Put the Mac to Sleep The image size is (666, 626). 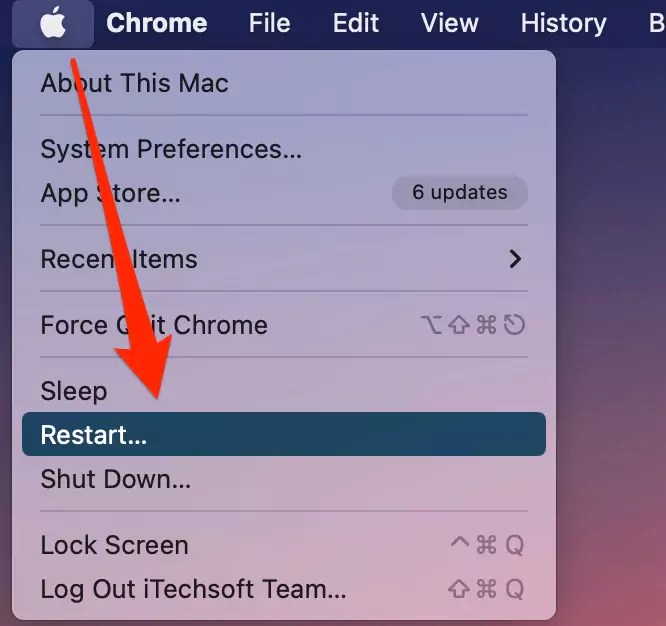[x=284, y=391]
